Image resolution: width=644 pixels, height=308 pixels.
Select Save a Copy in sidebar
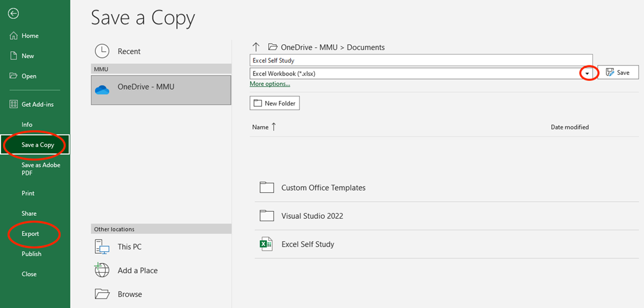[35, 145]
